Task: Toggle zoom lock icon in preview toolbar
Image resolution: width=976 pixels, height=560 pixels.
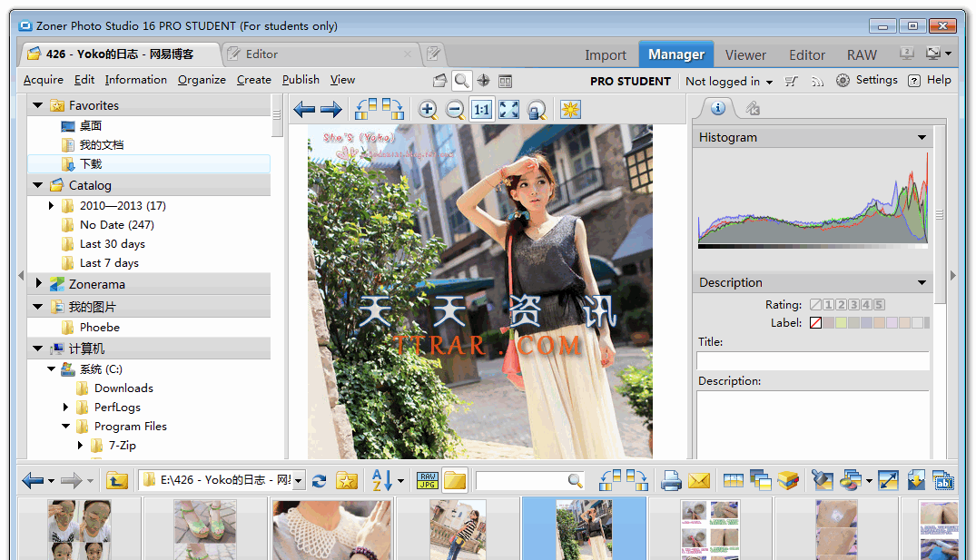Action: 537,110
